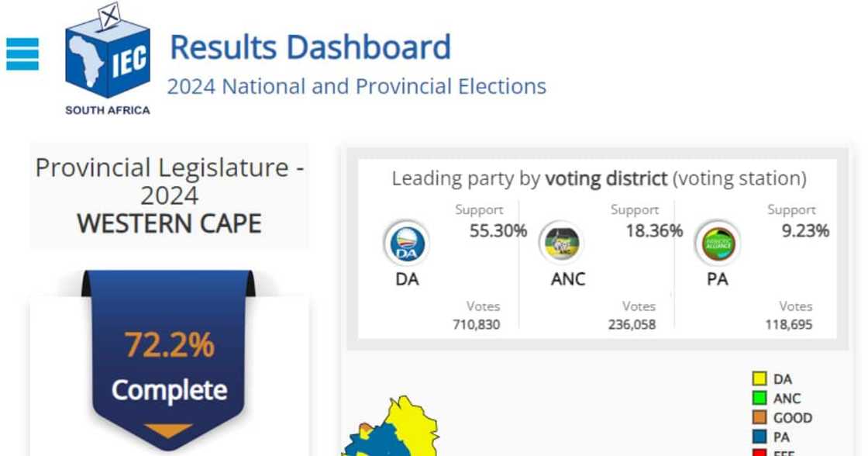
Task: Click the DA 55.30% support figure
Action: tap(498, 230)
